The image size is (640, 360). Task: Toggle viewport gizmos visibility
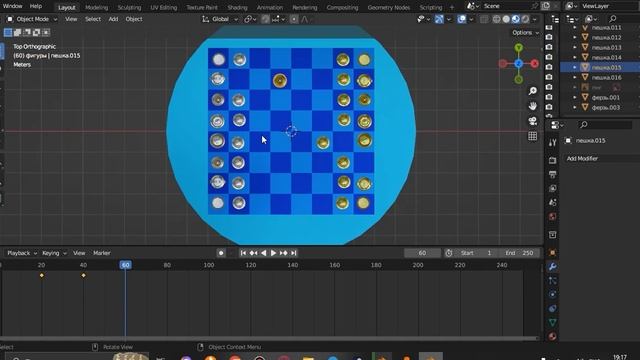pos(439,19)
